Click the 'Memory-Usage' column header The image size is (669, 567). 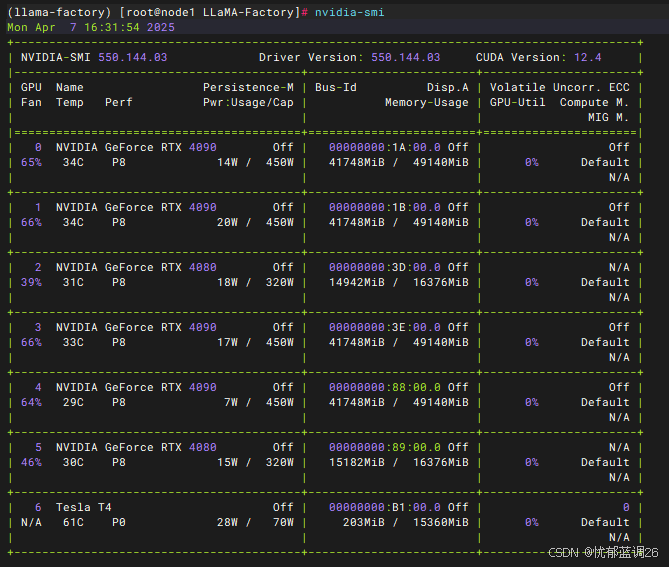(427, 102)
